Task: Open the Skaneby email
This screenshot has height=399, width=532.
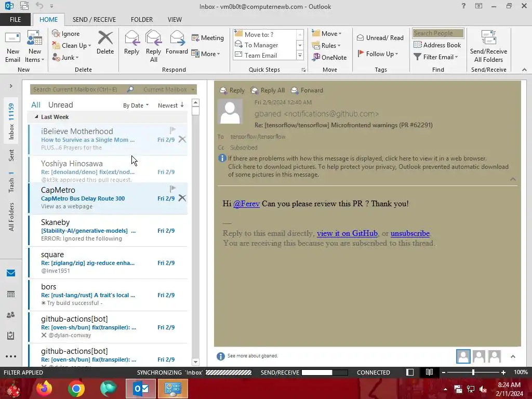Action: [108, 230]
